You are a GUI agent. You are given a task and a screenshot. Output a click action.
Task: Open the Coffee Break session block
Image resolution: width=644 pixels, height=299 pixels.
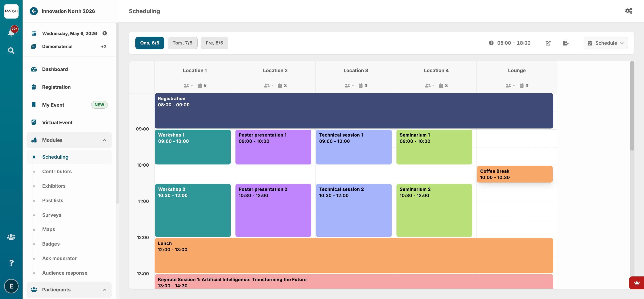tap(515, 174)
